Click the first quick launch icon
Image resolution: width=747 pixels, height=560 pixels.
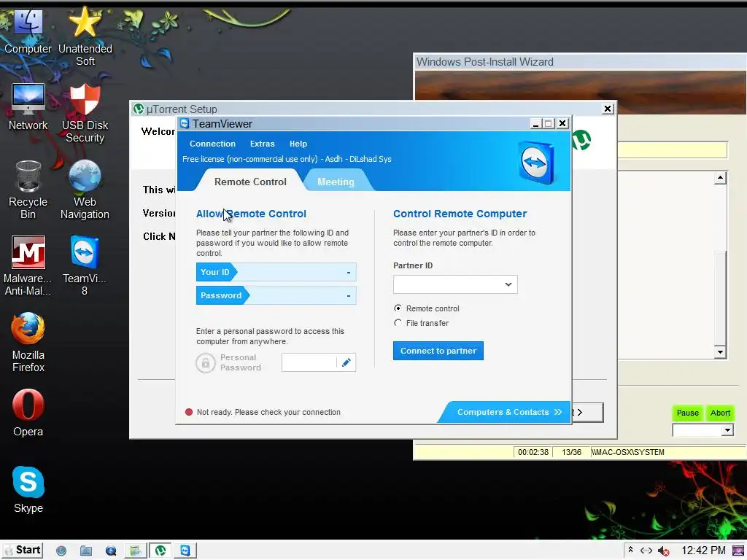[61, 551]
